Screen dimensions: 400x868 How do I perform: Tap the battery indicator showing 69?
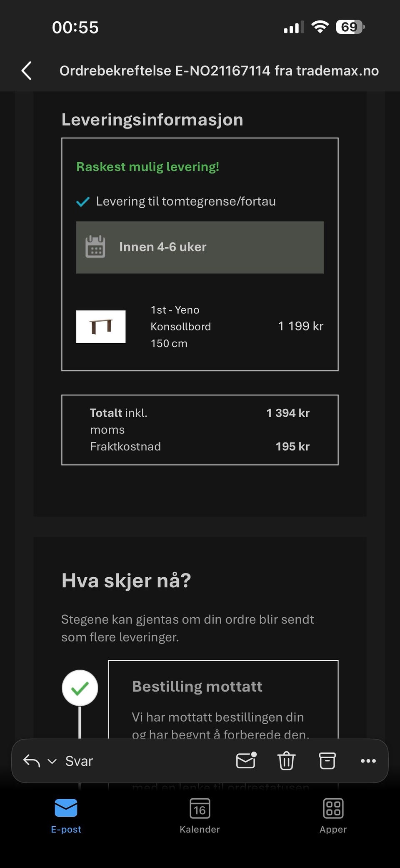pyautogui.click(x=350, y=27)
